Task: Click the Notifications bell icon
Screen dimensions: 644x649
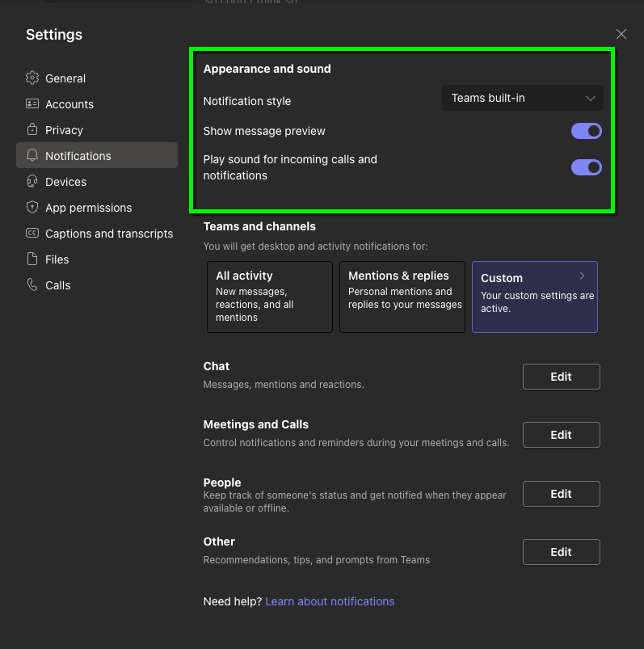Action: coord(32,155)
